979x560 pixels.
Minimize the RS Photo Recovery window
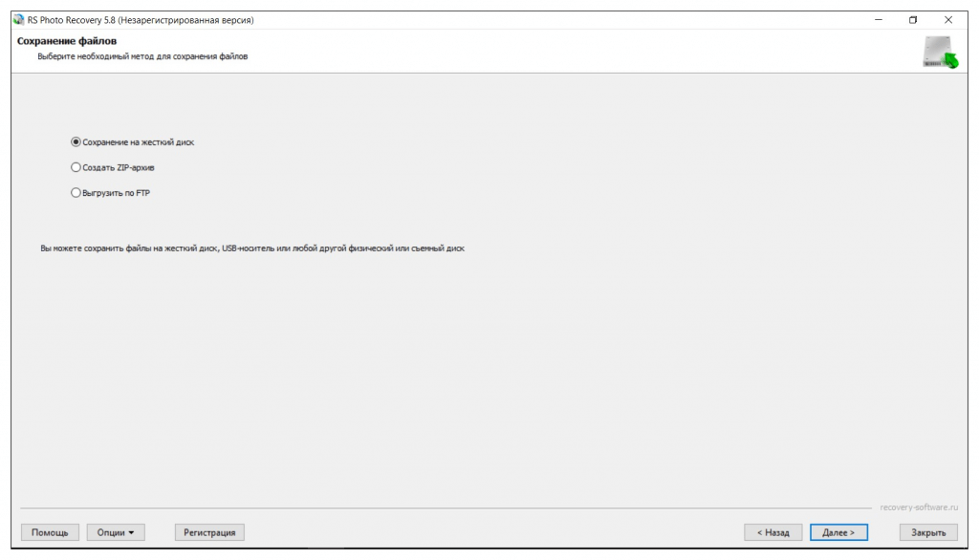(x=879, y=20)
